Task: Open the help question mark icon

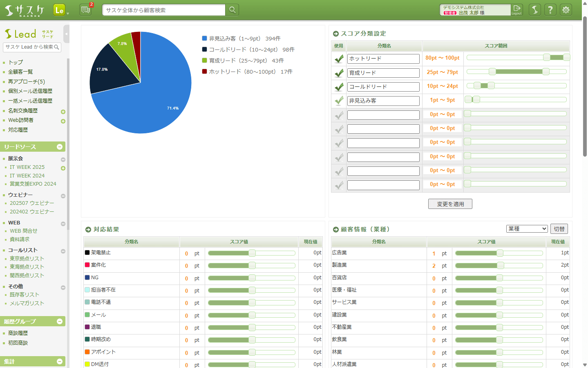Action: pos(550,10)
